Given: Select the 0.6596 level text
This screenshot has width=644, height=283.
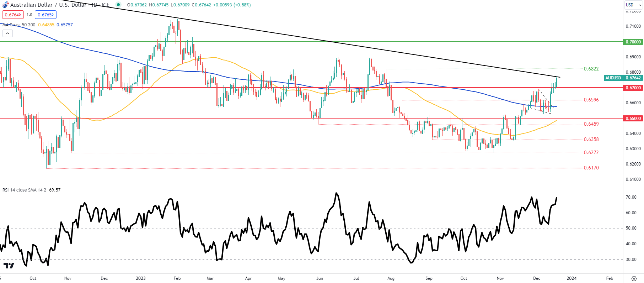Looking at the screenshot, I should [x=591, y=100].
